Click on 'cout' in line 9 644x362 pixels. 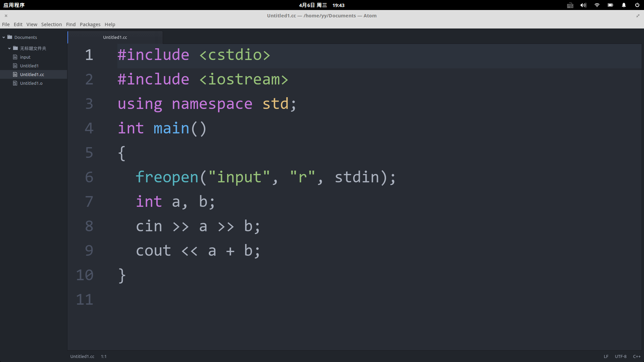[x=153, y=251]
